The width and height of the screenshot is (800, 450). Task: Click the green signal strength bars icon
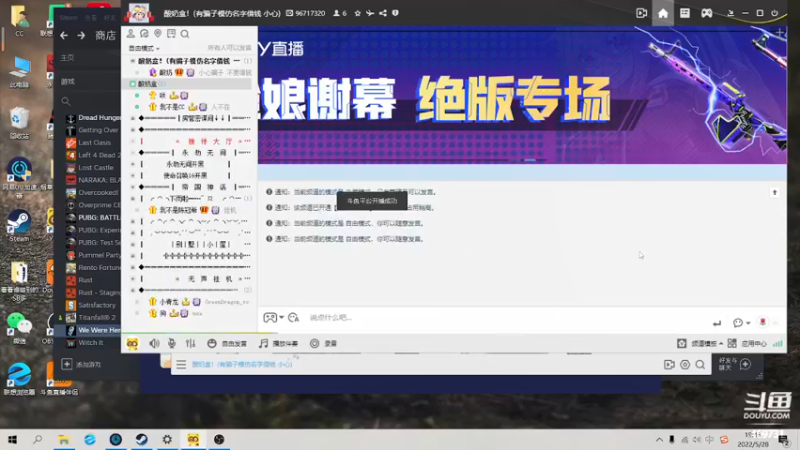click(778, 343)
